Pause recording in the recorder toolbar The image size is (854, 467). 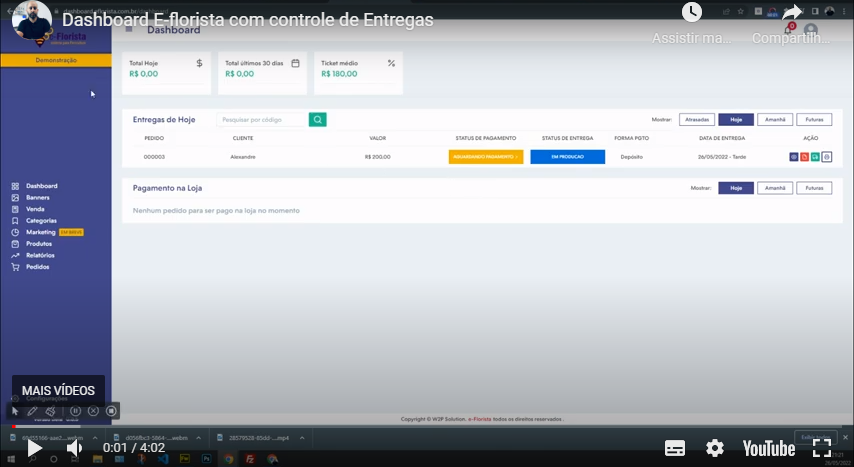pyautogui.click(x=76, y=411)
